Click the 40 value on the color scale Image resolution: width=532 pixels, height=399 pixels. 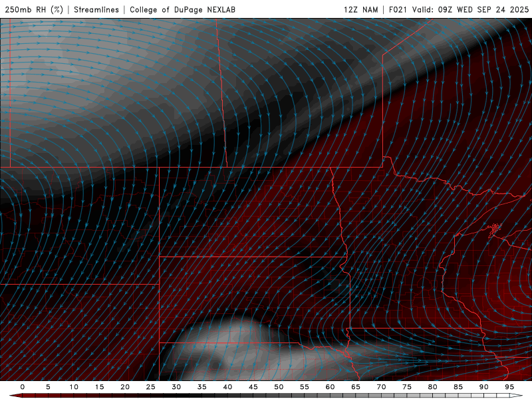pyautogui.click(x=227, y=387)
